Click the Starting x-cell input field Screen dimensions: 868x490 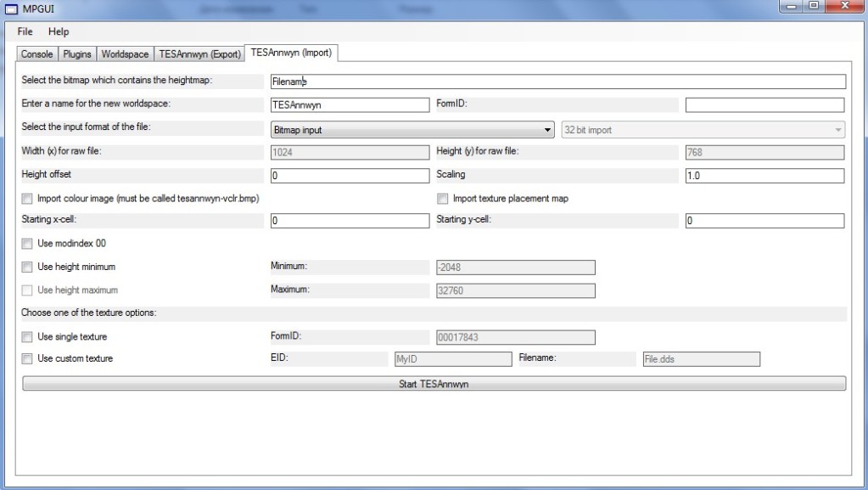pyautogui.click(x=350, y=221)
